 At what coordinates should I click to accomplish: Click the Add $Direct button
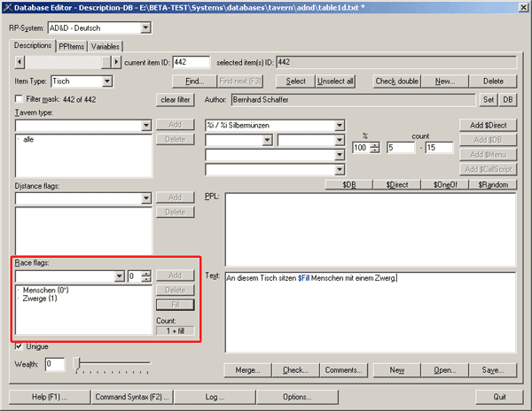[487, 126]
